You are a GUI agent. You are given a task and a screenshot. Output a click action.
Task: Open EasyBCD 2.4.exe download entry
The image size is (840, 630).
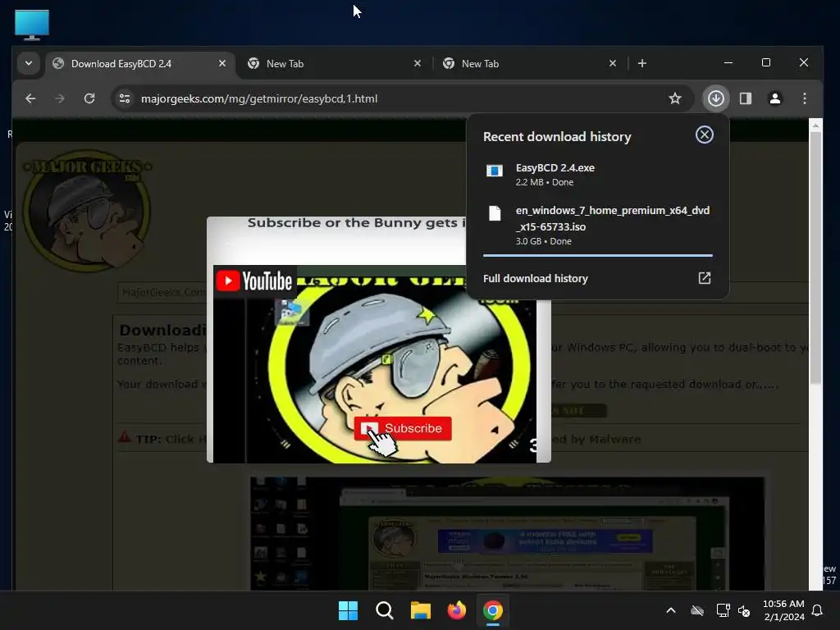pos(597,175)
